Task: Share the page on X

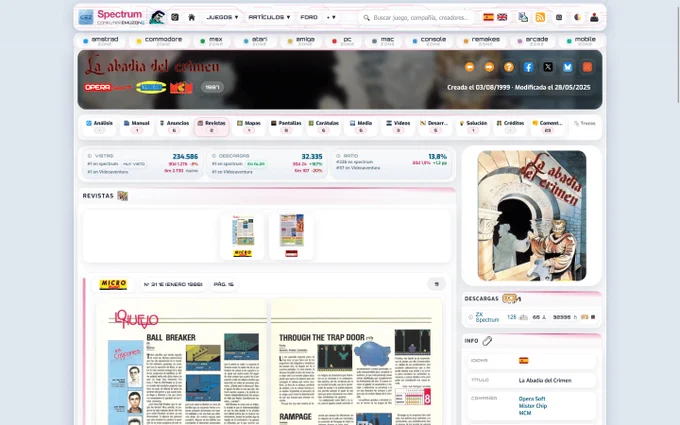Action: coord(548,67)
